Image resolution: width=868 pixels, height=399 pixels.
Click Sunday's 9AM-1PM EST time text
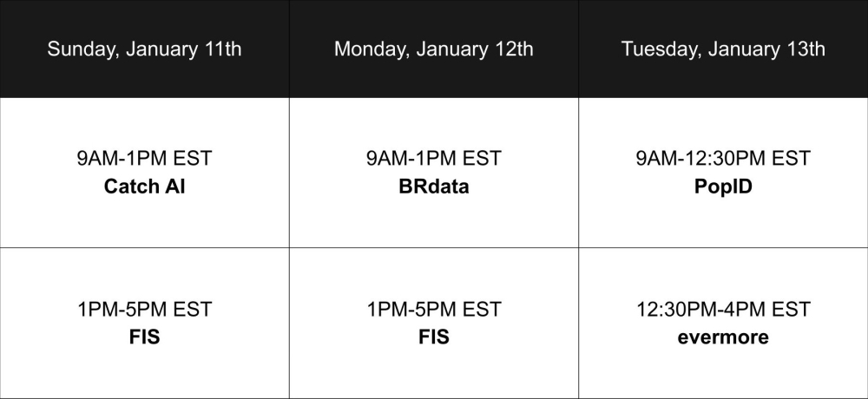pyautogui.click(x=144, y=160)
